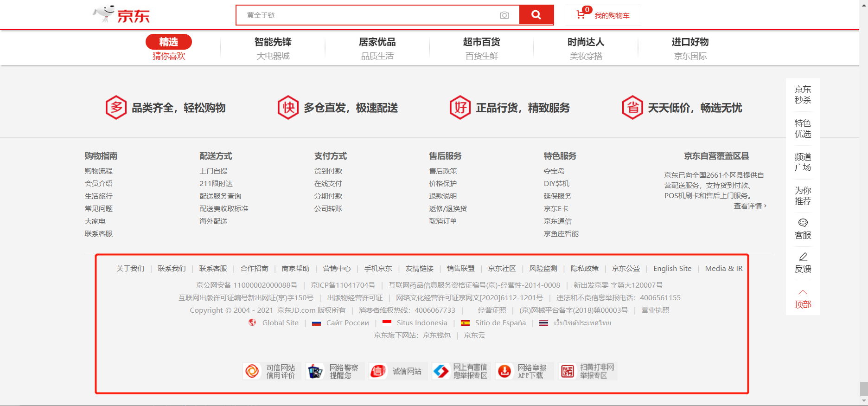Switch to 超市百货 百货生鲜 tab
868x406 pixels.
coord(482,48)
